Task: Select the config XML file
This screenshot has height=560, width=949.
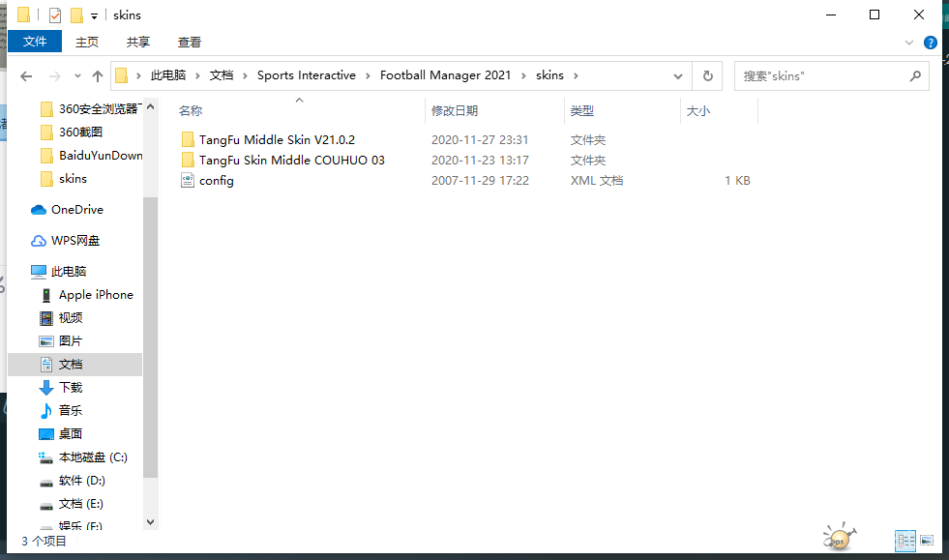Action: [x=216, y=181]
